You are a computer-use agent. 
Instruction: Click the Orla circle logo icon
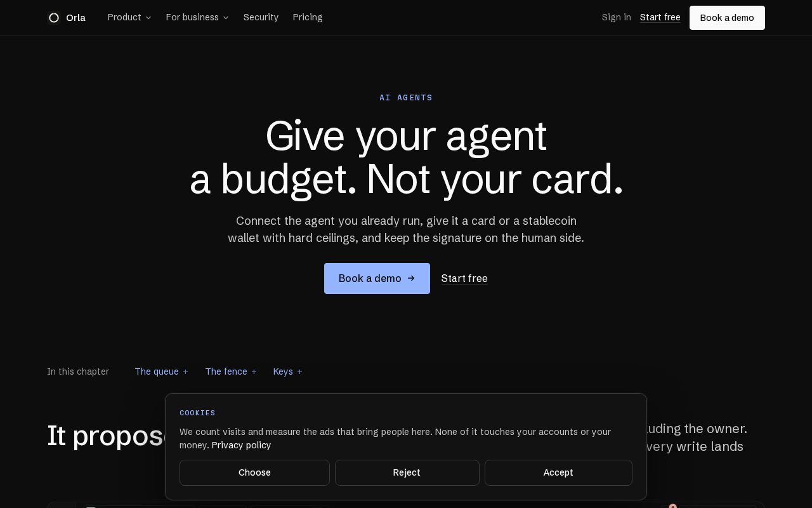(54, 18)
